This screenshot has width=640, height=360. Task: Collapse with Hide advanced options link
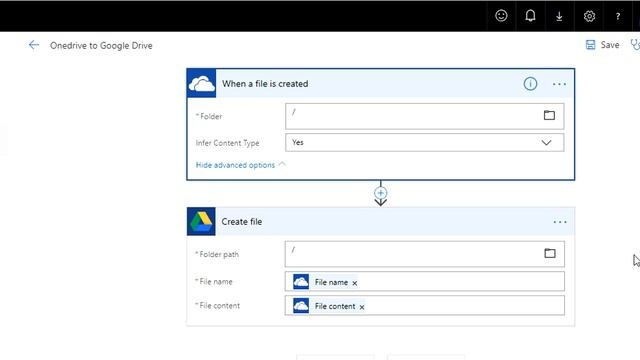240,165
